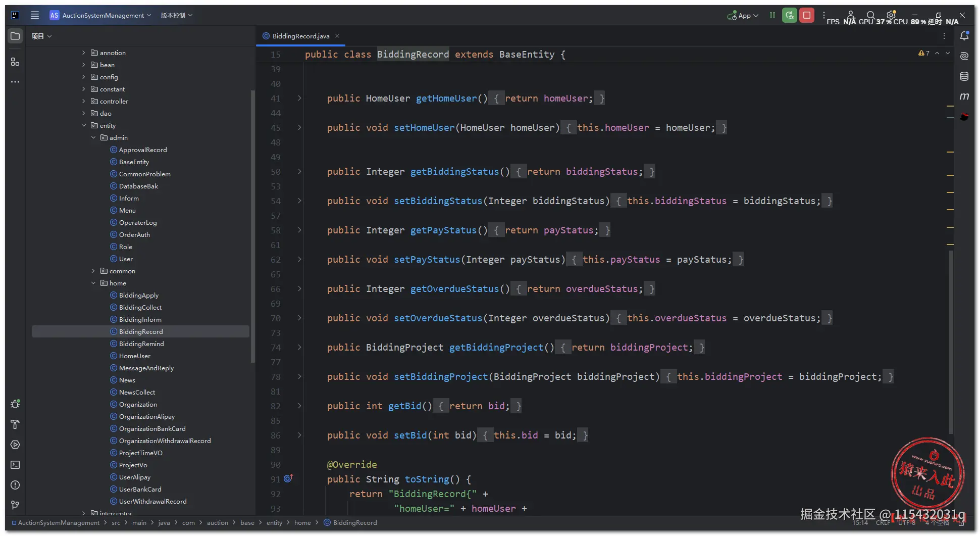Open the 版本控制 dropdown
This screenshot has height=536, width=980.
[177, 15]
